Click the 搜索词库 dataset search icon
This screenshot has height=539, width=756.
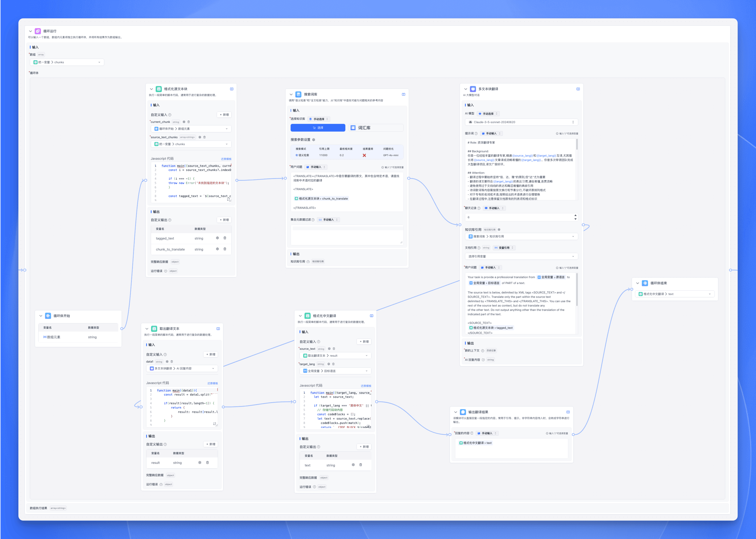point(299,95)
